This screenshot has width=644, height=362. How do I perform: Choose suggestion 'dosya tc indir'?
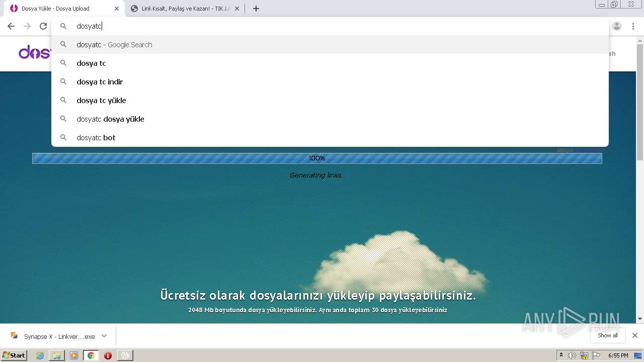(330, 82)
